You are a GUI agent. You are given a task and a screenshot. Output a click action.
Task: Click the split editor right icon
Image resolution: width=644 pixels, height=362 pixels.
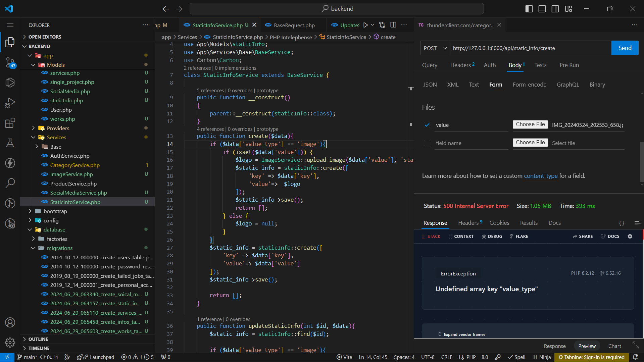[x=393, y=25]
